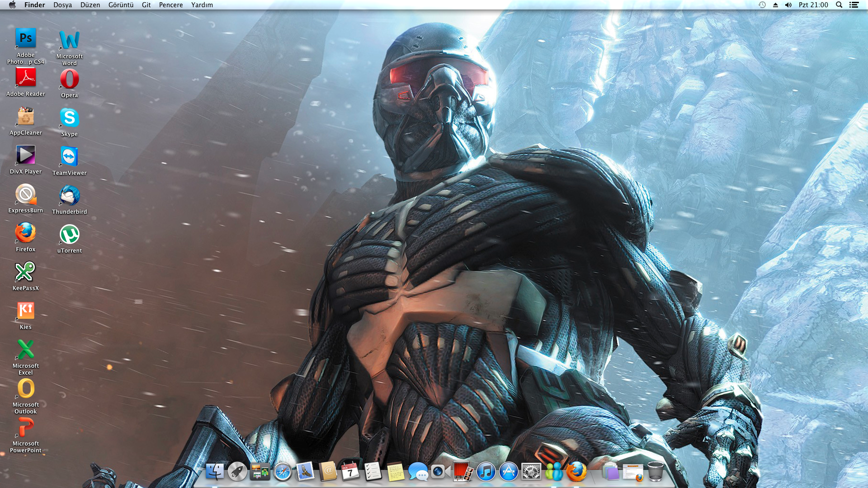Open TeamViewer desktop shortcut
The image size is (868, 488).
click(x=70, y=157)
